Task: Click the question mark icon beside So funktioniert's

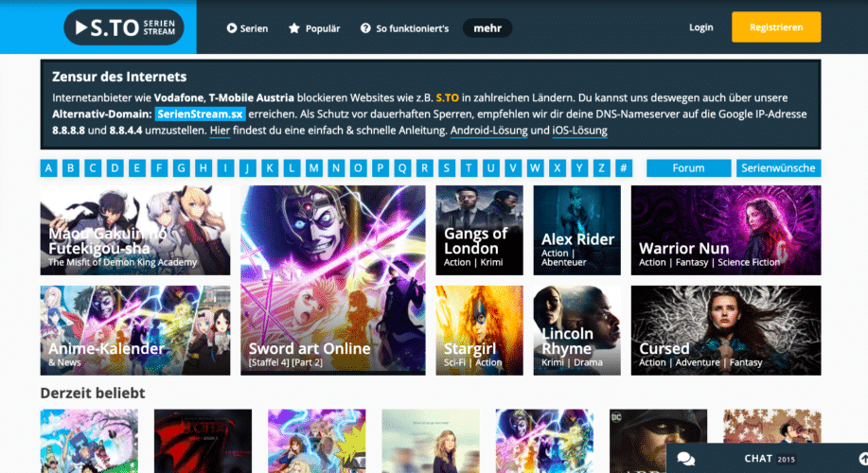Action: click(365, 28)
